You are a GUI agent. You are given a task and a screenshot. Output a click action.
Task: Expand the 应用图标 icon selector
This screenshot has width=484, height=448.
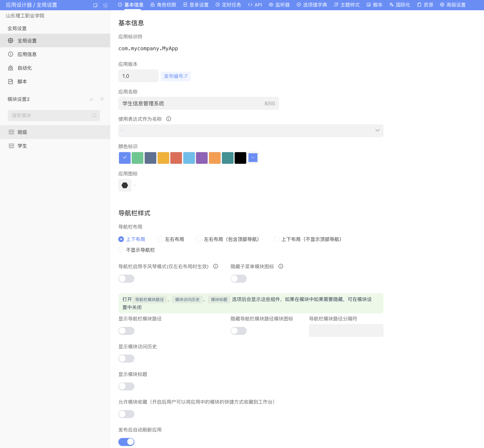[135, 185]
